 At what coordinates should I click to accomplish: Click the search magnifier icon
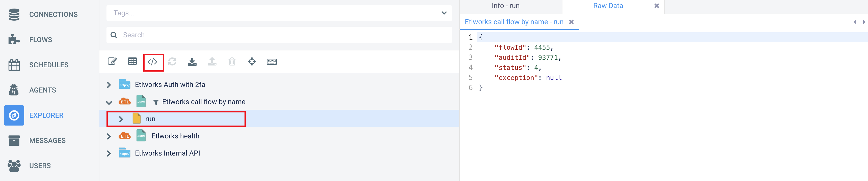(x=114, y=35)
